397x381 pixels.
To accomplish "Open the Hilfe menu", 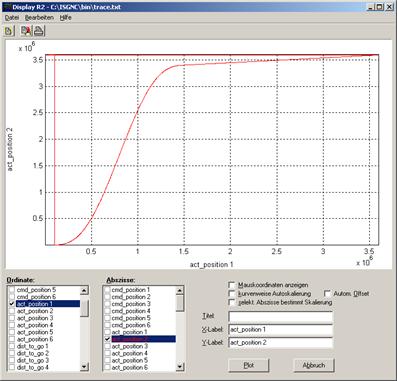I will click(x=66, y=18).
